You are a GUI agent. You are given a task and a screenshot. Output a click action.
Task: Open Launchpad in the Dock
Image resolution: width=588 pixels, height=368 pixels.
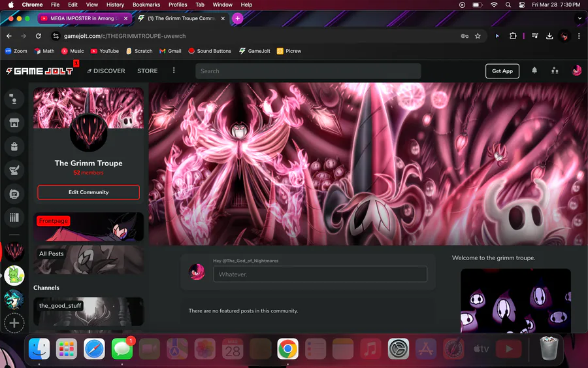point(67,348)
